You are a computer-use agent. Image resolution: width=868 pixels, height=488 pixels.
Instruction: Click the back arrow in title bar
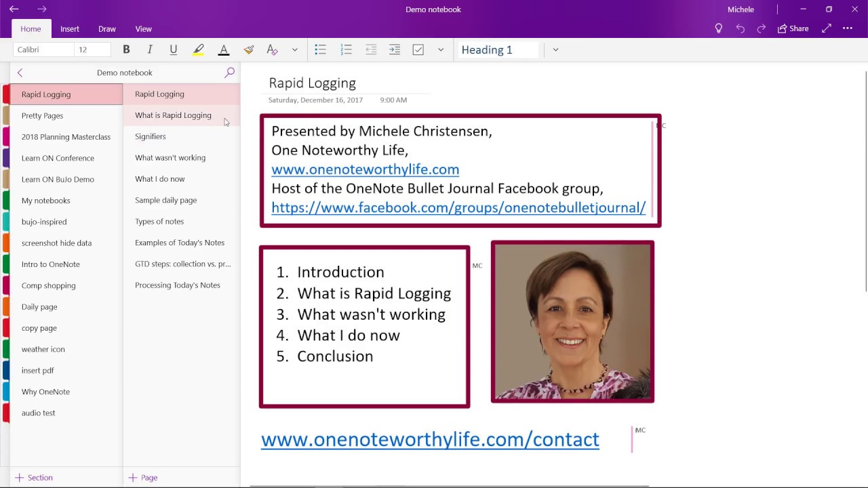(14, 9)
